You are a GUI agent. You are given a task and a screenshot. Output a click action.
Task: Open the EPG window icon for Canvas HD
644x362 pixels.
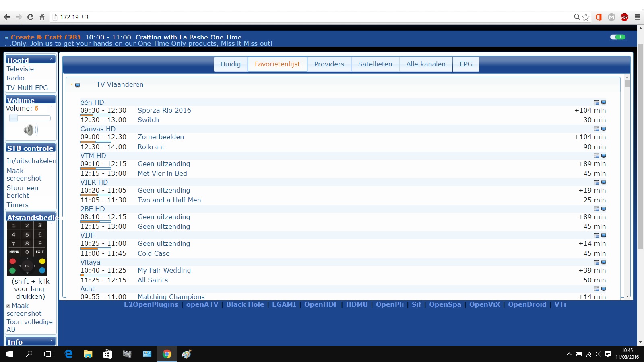597,129
